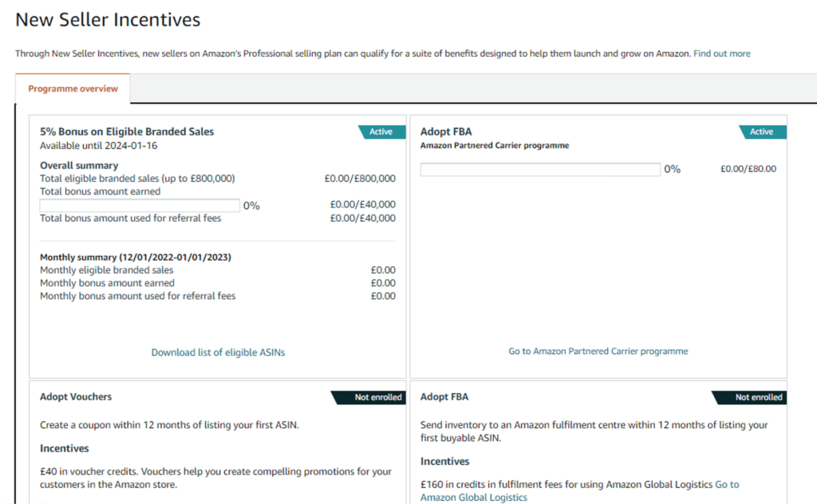Click the Amazon Partnered Carrier progress bar
Image resolution: width=817 pixels, height=504 pixels.
(x=540, y=169)
